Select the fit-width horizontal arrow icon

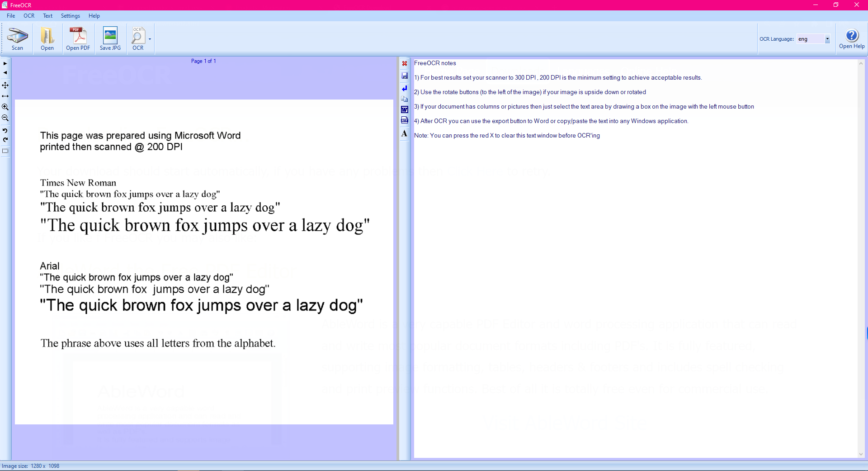coord(5,96)
